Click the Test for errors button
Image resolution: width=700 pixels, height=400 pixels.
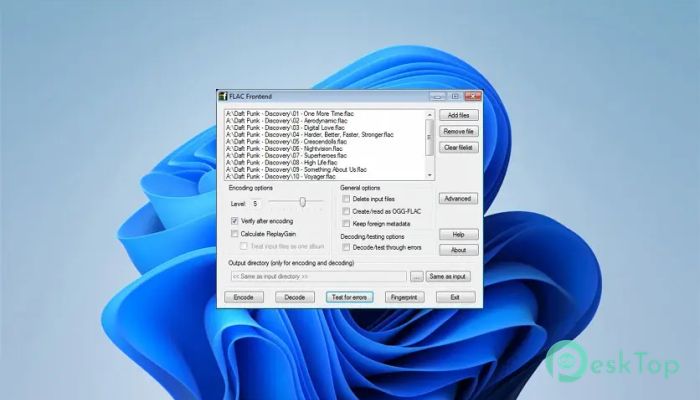[x=350, y=297]
